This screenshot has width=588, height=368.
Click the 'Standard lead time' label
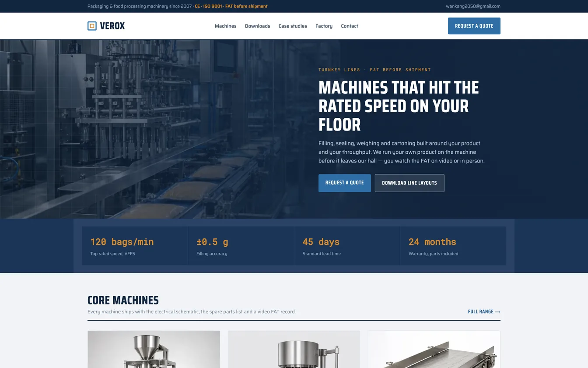click(322, 254)
